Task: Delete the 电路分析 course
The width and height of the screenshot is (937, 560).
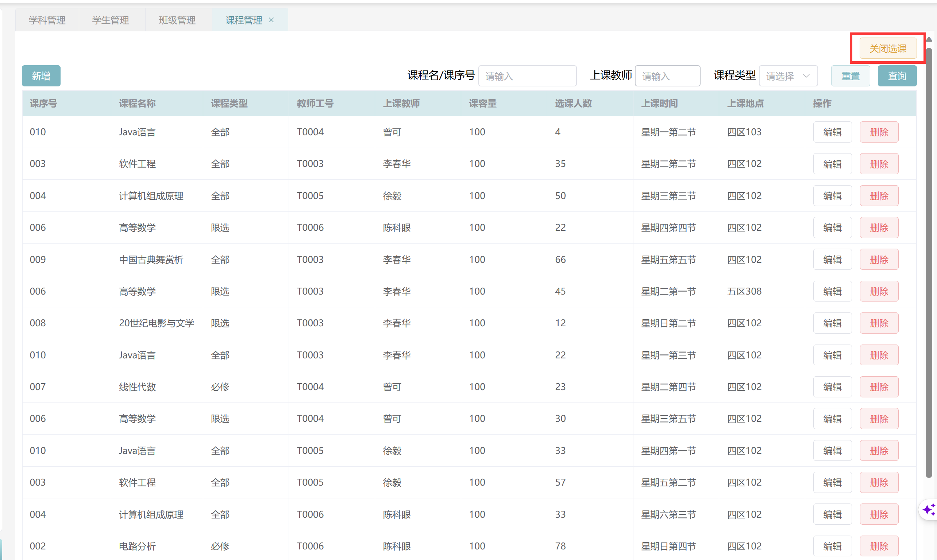Action: [x=879, y=546]
